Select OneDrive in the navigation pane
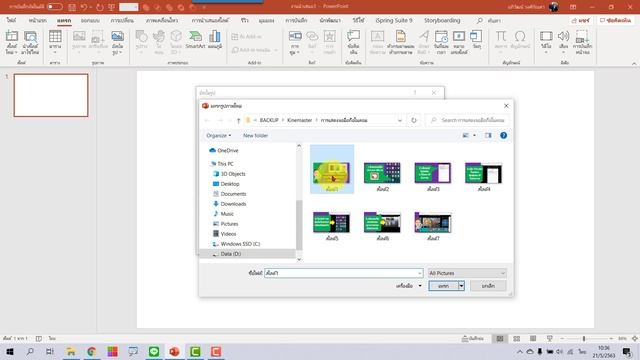 point(228,150)
